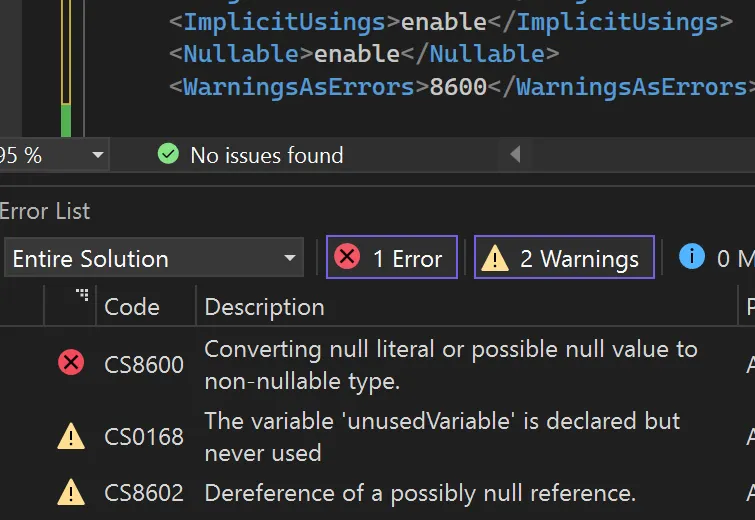Click the green change indicator bar in the editor margin
The width and height of the screenshot is (755, 520).
(x=66, y=120)
